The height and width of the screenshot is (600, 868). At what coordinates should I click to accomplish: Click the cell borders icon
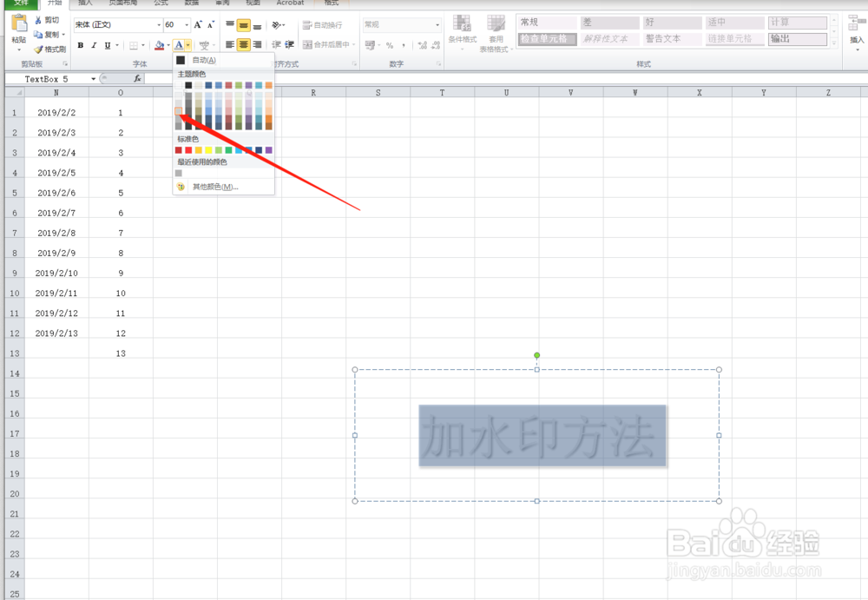tap(134, 45)
